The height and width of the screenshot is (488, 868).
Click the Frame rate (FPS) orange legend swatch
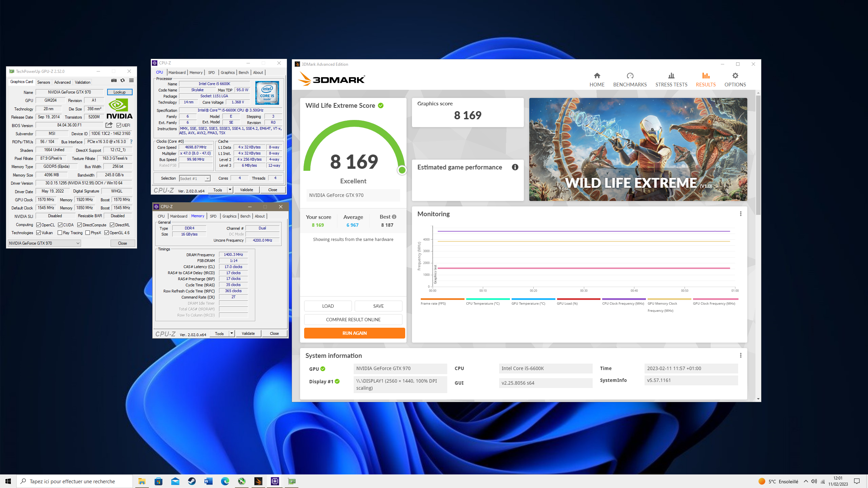click(442, 299)
